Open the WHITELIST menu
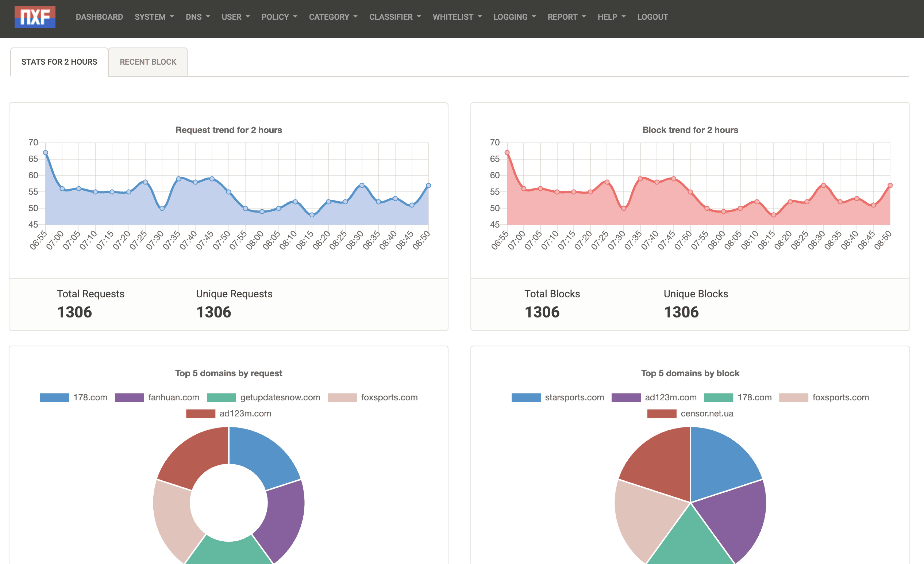The image size is (924, 564). pyautogui.click(x=457, y=17)
